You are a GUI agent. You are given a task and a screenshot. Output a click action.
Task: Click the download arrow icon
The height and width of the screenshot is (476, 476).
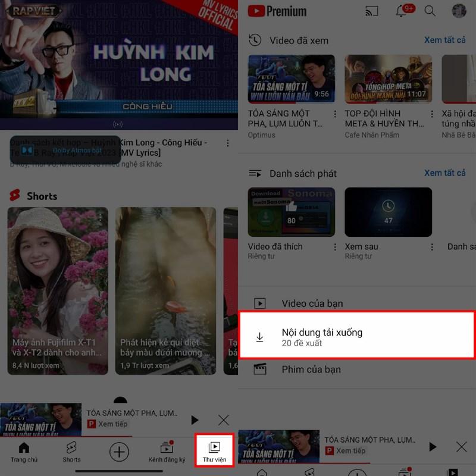(x=259, y=337)
